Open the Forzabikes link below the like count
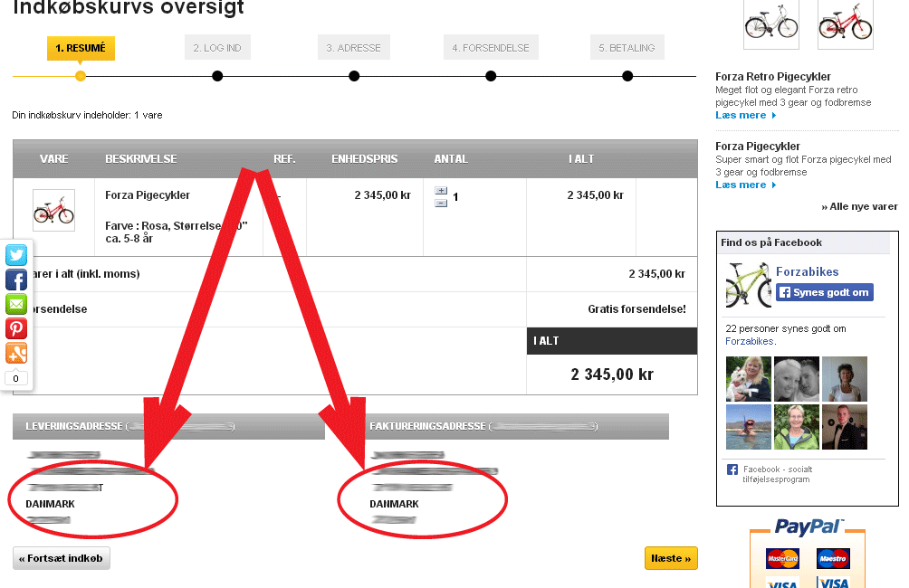This screenshot has height=588, width=909. (x=749, y=341)
